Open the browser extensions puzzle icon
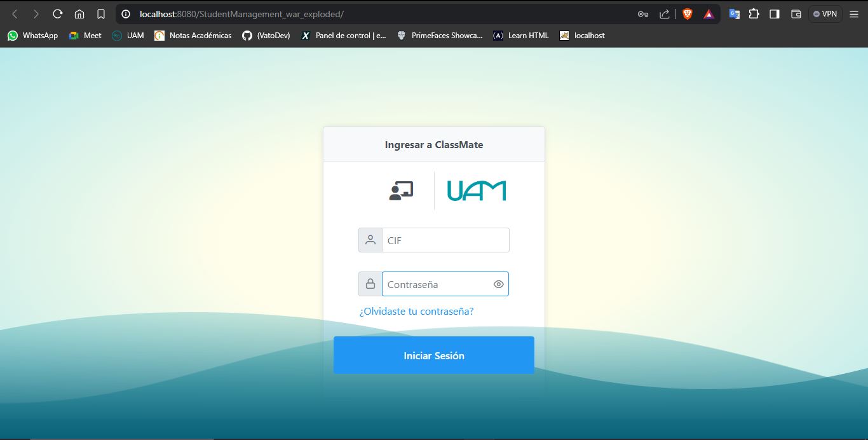This screenshot has width=868, height=440. 754,14
